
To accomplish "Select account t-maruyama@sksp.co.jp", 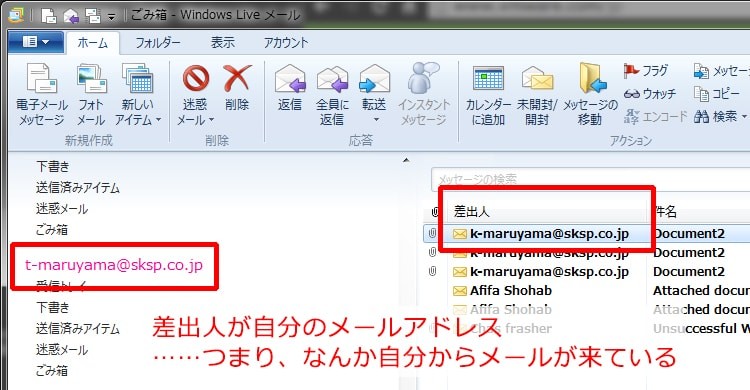I will point(114,265).
